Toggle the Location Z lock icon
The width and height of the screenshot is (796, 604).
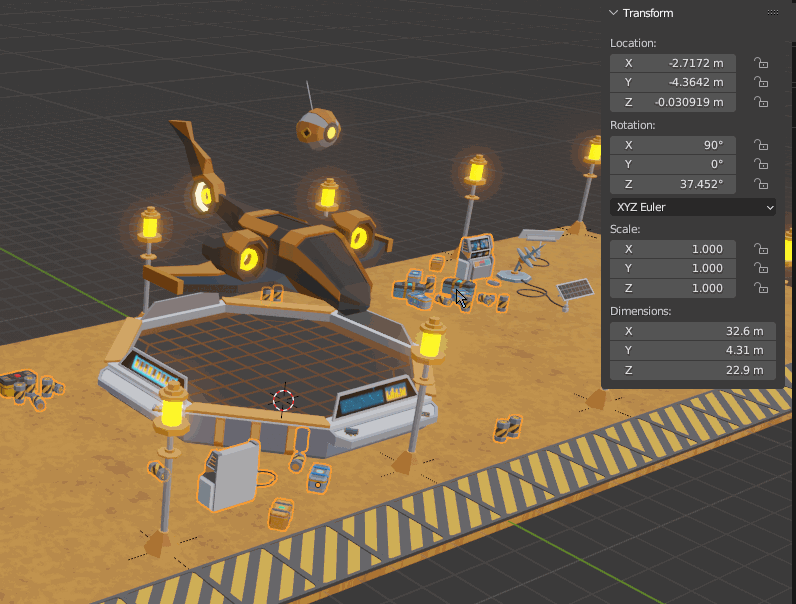click(761, 103)
